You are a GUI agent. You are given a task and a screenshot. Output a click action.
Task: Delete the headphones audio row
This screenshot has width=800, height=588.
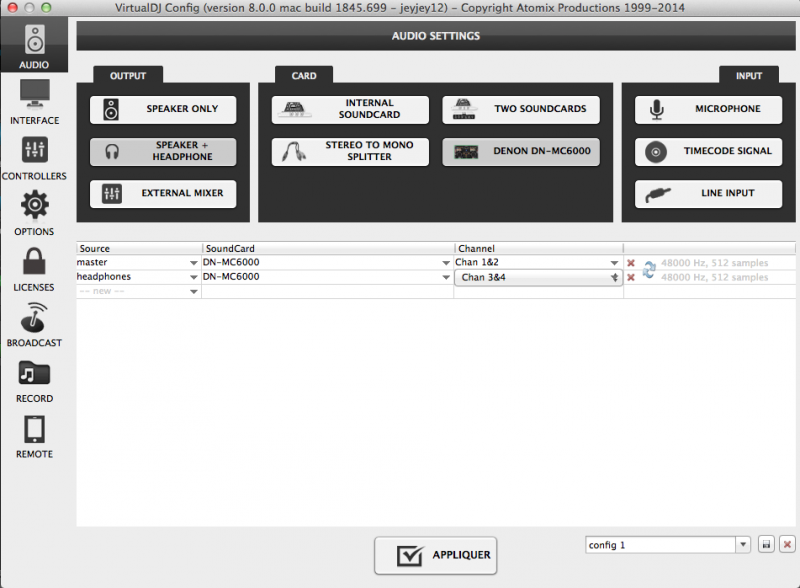pos(631,277)
